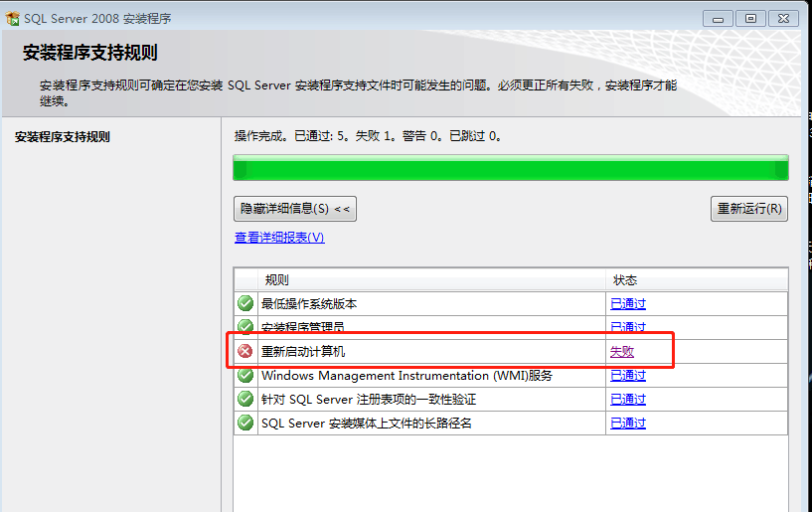Close the SQL Server 2008 setup window

click(x=783, y=19)
